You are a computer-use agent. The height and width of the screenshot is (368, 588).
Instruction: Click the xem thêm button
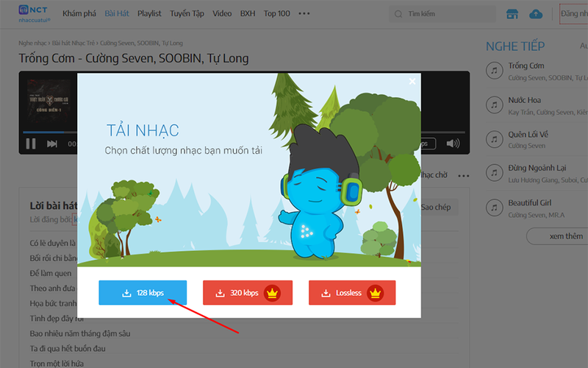coord(559,236)
